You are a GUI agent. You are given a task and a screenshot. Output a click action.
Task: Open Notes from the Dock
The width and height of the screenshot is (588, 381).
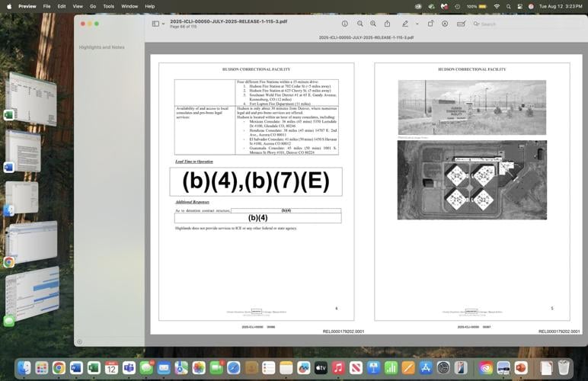pos(286,368)
